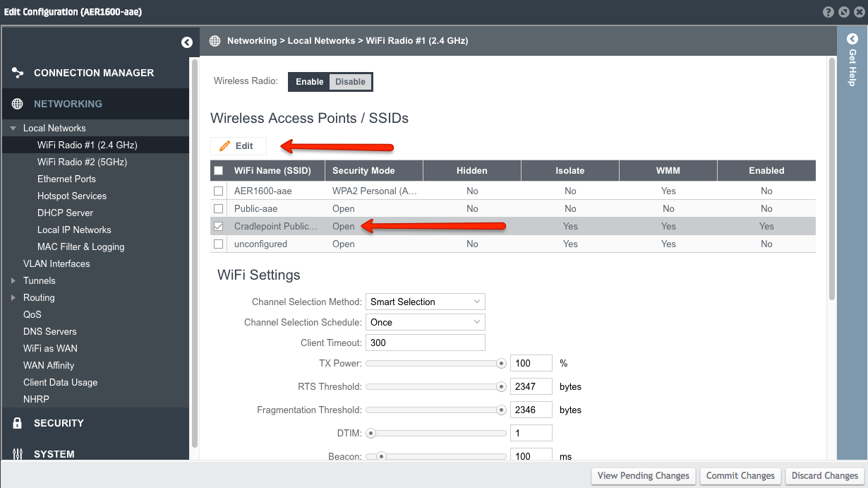This screenshot has height=488, width=868.
Task: Click the main content vertical scrollbar
Action: pos(832,179)
